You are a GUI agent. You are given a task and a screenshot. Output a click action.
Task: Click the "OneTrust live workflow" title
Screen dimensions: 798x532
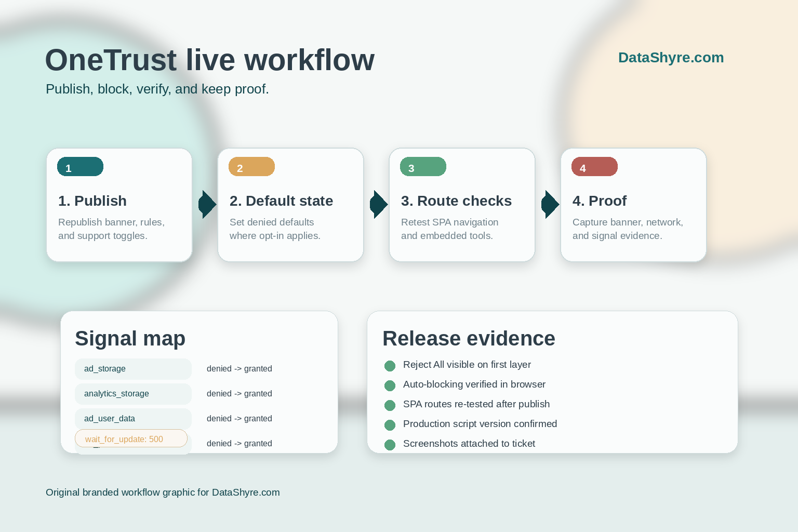tap(210, 60)
